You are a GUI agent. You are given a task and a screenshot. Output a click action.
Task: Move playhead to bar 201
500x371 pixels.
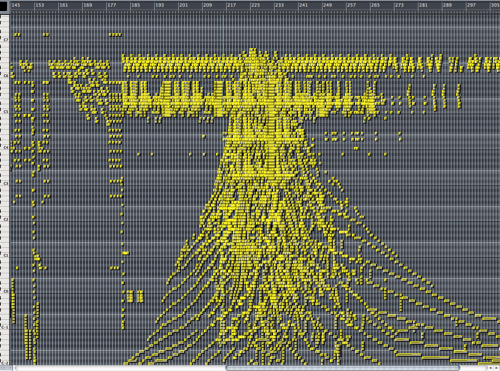coord(183,5)
